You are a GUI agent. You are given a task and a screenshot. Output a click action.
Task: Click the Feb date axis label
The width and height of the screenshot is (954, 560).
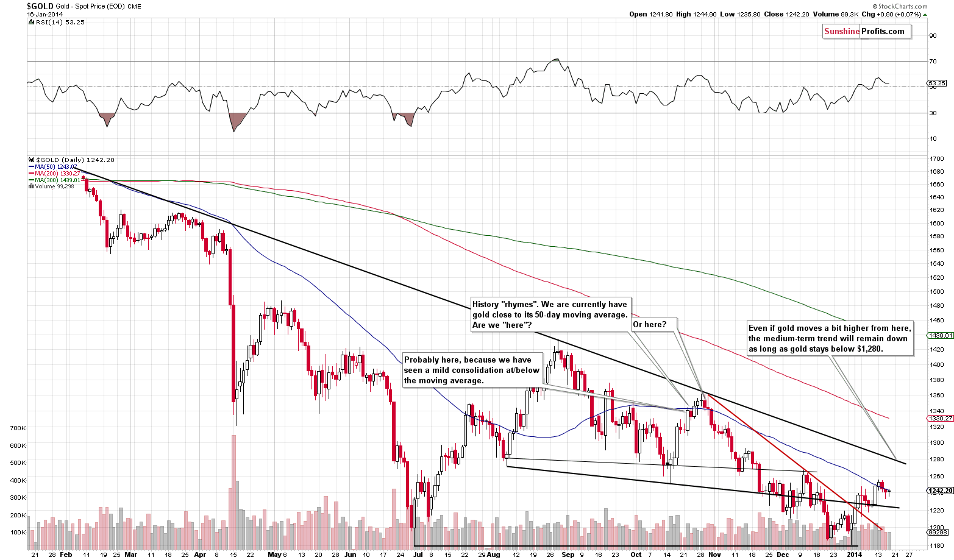[x=66, y=555]
